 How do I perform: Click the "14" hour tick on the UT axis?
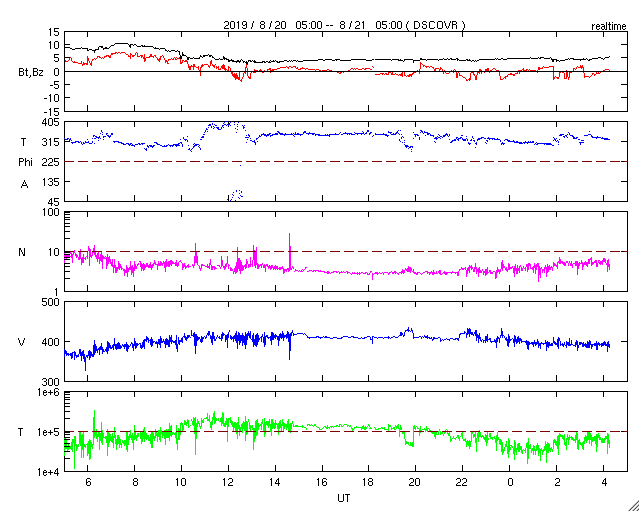(x=276, y=482)
